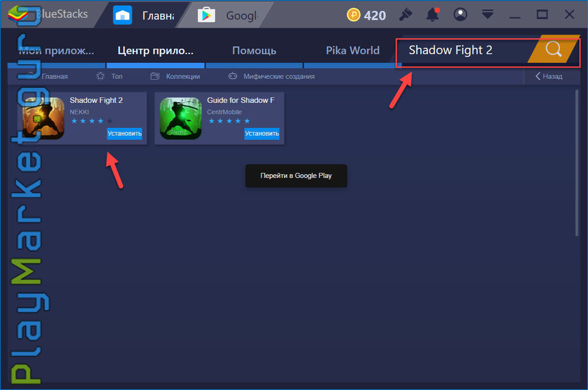Open the Главная sub-navigation item
The width and height of the screenshot is (588, 390).
click(x=48, y=76)
